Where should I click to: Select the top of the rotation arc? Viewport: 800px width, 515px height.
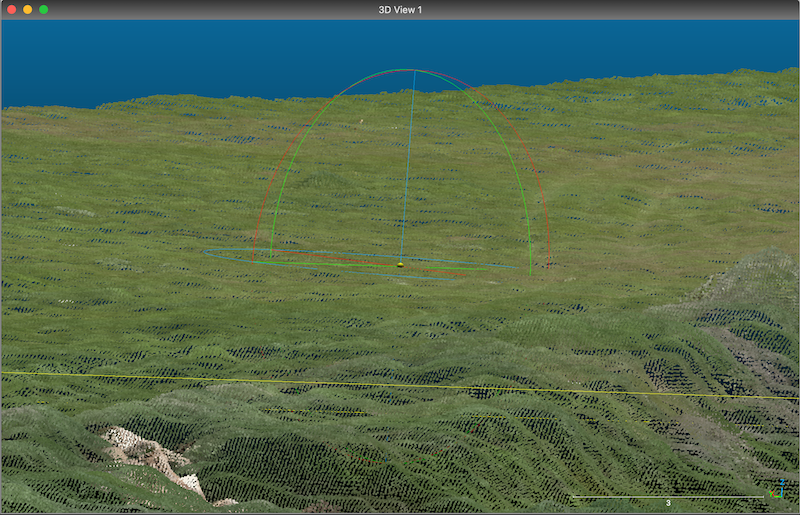(x=409, y=70)
